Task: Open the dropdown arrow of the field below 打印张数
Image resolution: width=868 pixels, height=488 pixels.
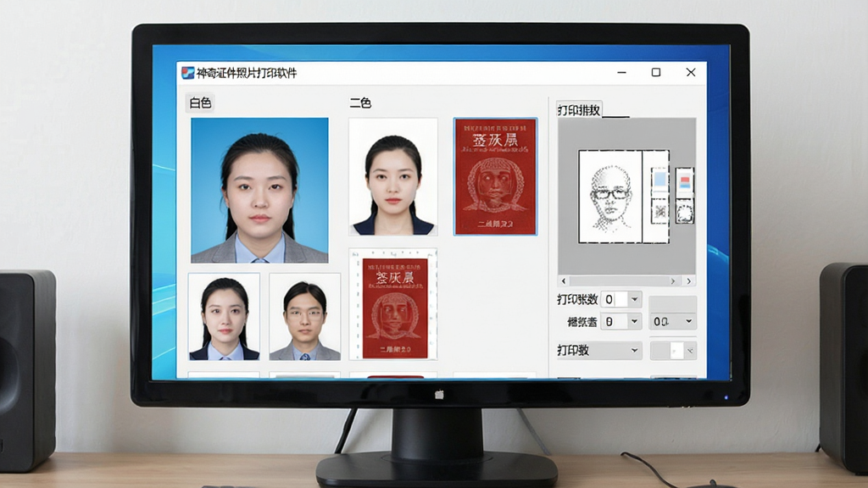Action: [634, 321]
